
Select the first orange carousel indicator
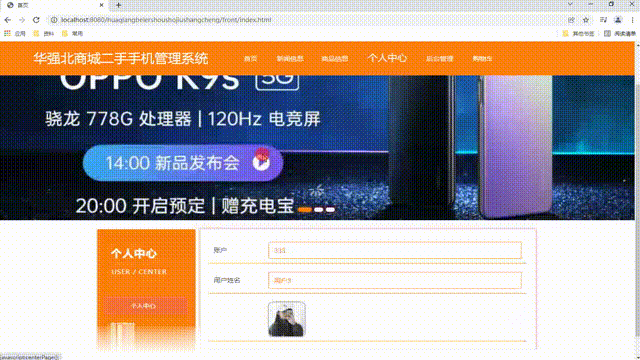point(305,209)
